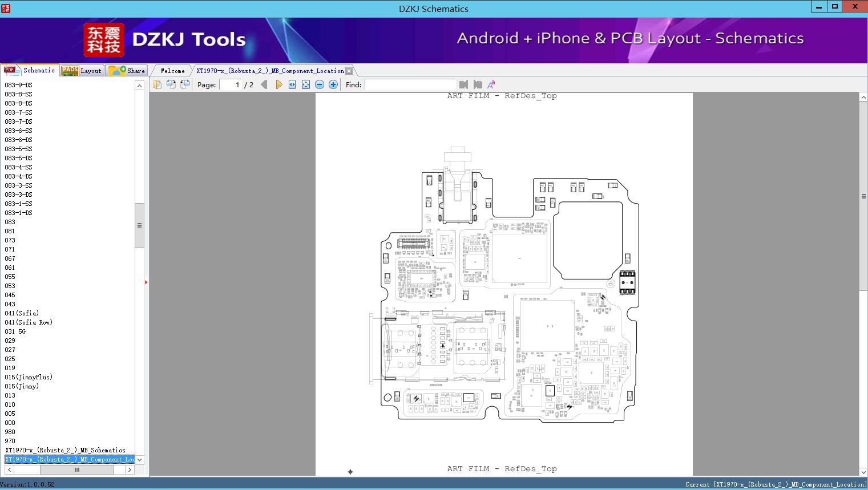Select 083-5-DS in the model list
Viewport: 868px width, 490px height.
point(18,158)
